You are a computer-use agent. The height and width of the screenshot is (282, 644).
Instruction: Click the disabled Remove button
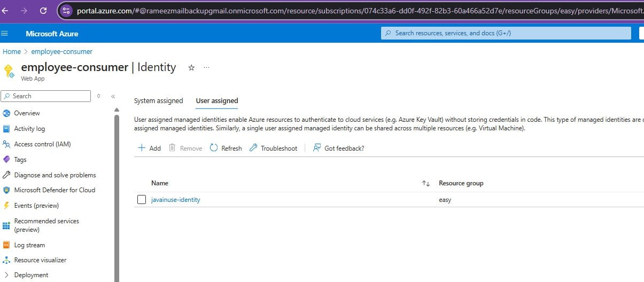(185, 148)
